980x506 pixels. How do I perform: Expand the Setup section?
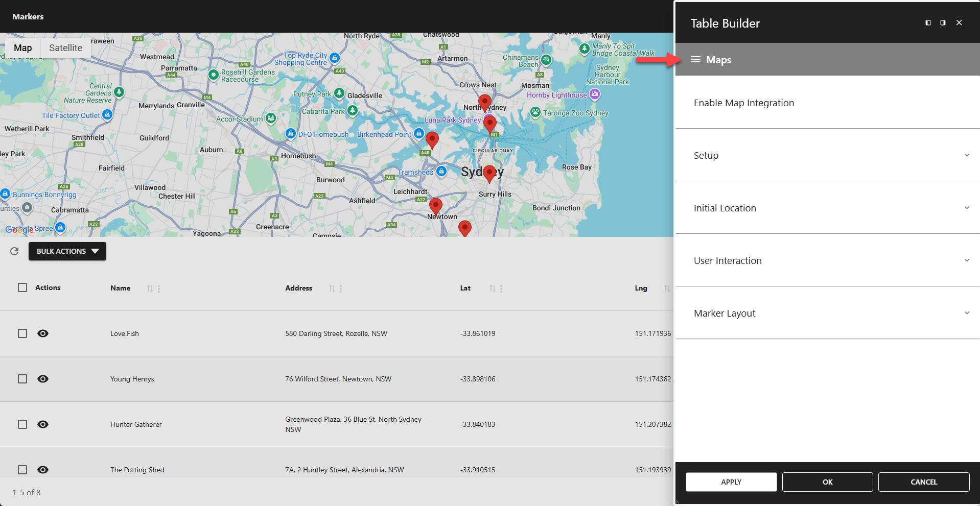point(827,155)
